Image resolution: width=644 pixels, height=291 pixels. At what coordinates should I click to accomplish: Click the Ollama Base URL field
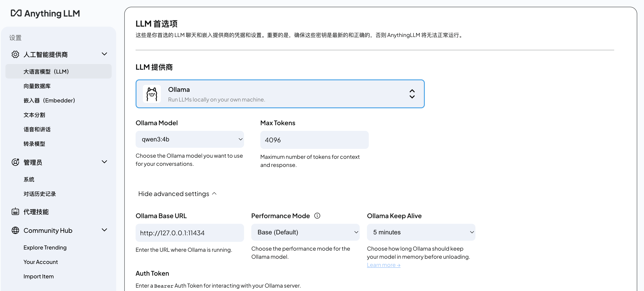click(190, 233)
